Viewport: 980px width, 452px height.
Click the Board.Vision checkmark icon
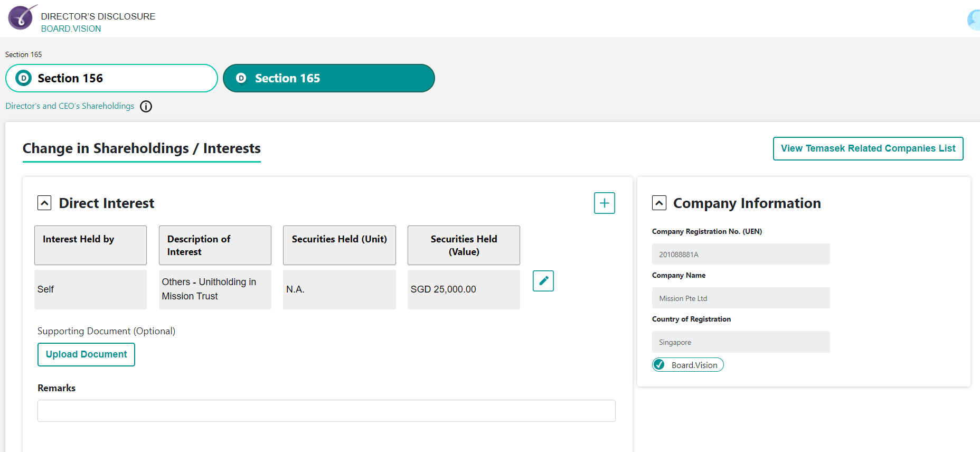tap(659, 365)
